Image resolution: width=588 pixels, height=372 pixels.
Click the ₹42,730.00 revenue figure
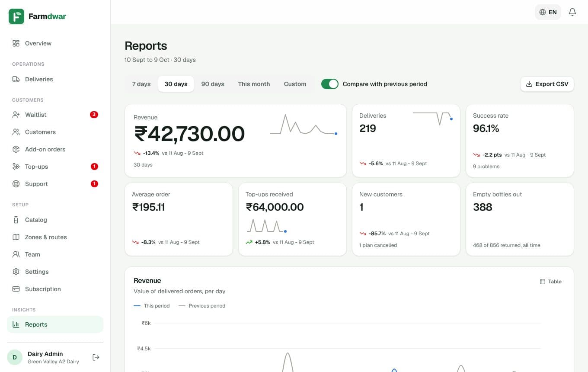tap(189, 134)
